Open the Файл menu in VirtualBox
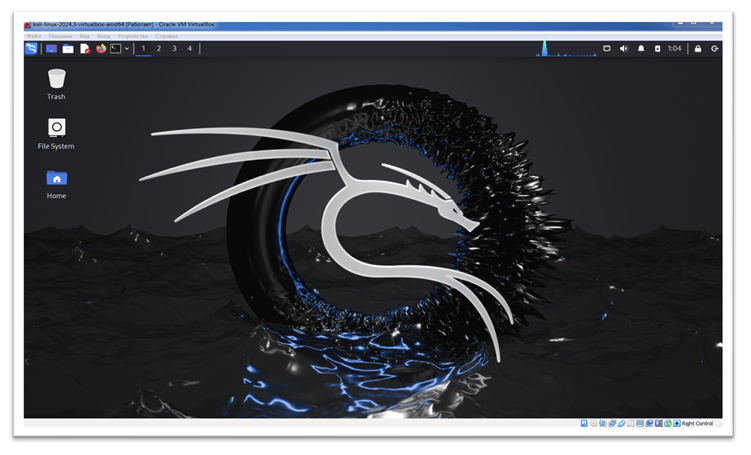Screen dimensions: 751x455 [x=34, y=36]
